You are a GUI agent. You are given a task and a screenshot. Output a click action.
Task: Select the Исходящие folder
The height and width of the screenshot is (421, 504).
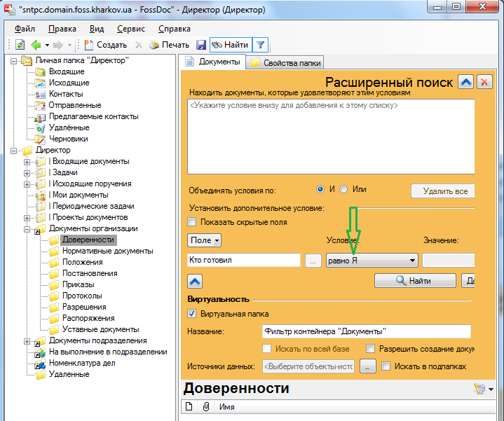click(69, 83)
